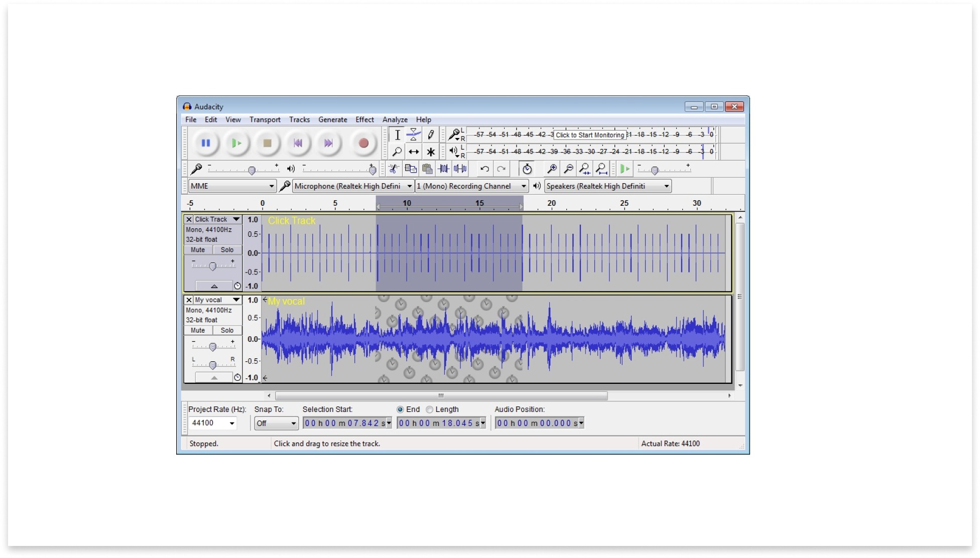Select the Time Shift tool
Viewport: 980px width, 558px height.
click(413, 152)
